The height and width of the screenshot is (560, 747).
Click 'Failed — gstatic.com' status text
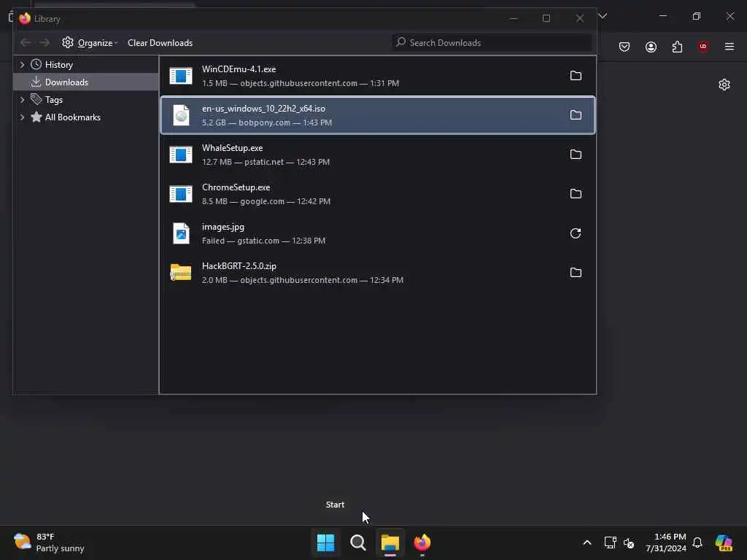tap(241, 241)
